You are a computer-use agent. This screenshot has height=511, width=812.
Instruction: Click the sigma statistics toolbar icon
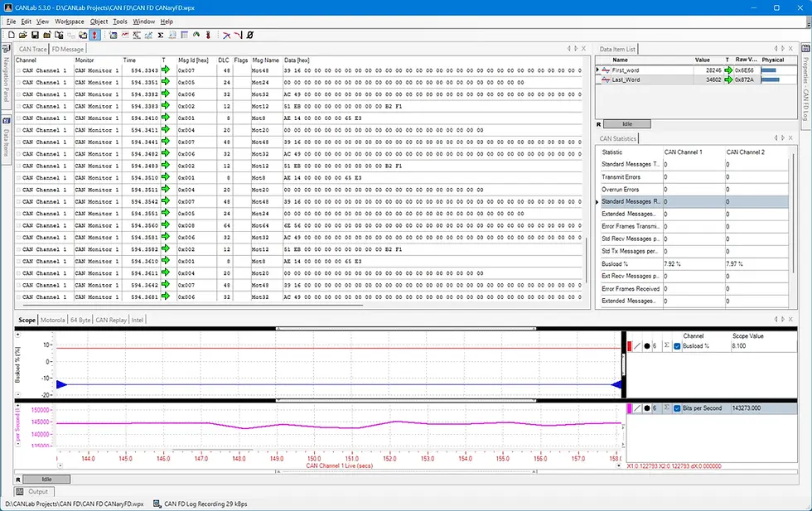[161, 36]
